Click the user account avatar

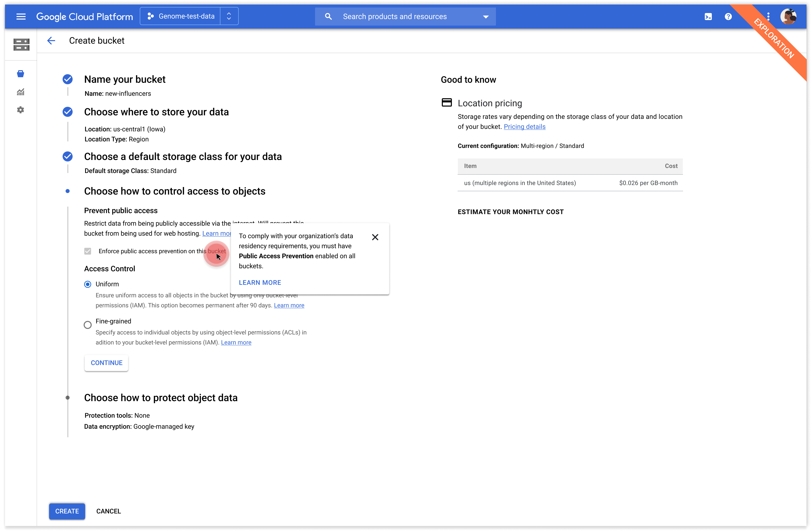pos(788,16)
